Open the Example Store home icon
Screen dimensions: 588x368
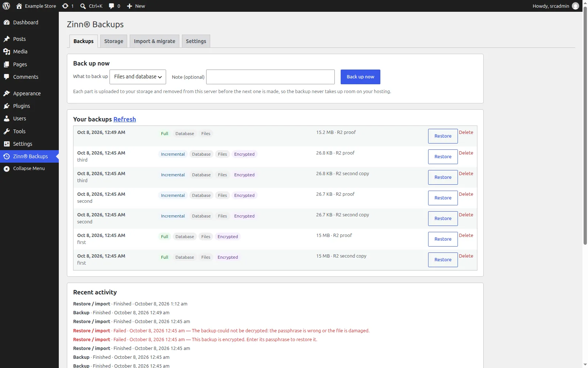click(x=19, y=6)
